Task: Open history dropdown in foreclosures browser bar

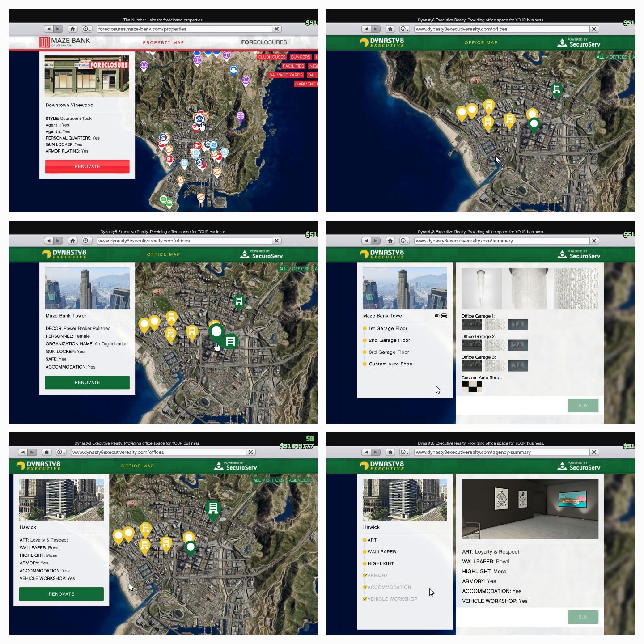Action: tap(87, 29)
